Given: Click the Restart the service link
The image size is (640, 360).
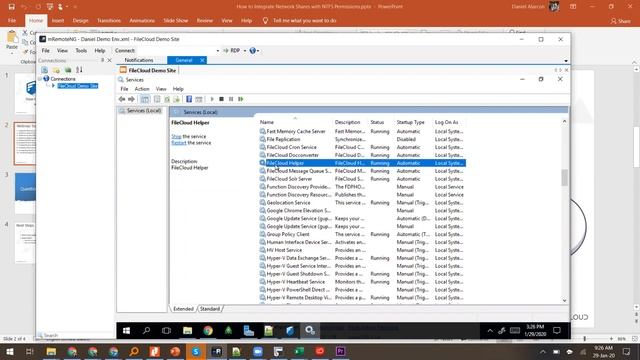Looking at the screenshot, I should coord(179,143).
